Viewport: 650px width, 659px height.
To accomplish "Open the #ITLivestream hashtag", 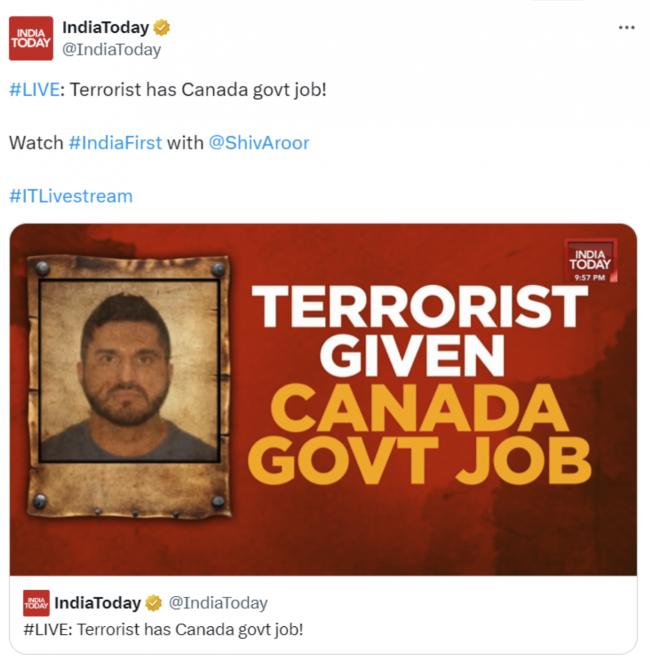I will [71, 196].
